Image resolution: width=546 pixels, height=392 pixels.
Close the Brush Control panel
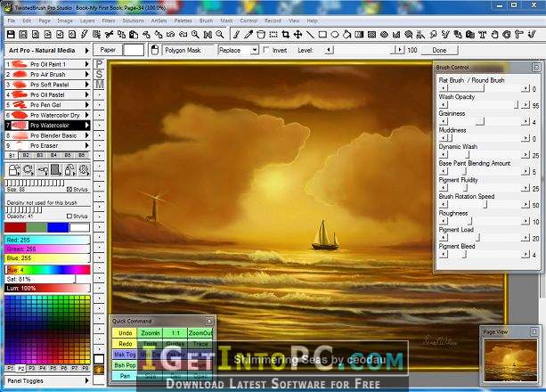(536, 67)
